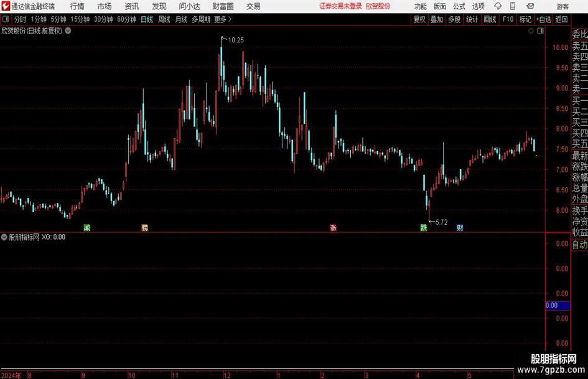
Task: Click the 叠加 overlay toolbar button
Action: (437, 19)
